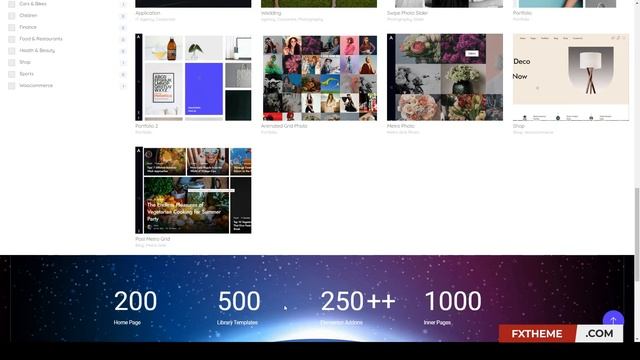Open the Metro Photo template thumbnail
Screen dimensions: 640x360
click(x=445, y=77)
